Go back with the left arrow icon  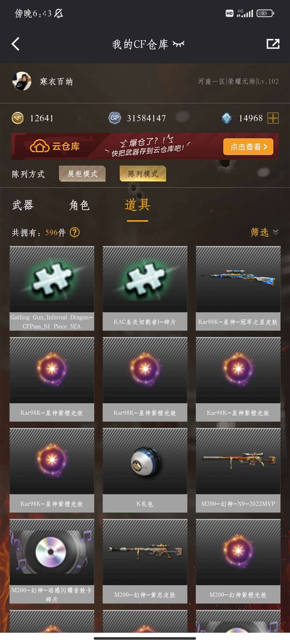point(16,44)
